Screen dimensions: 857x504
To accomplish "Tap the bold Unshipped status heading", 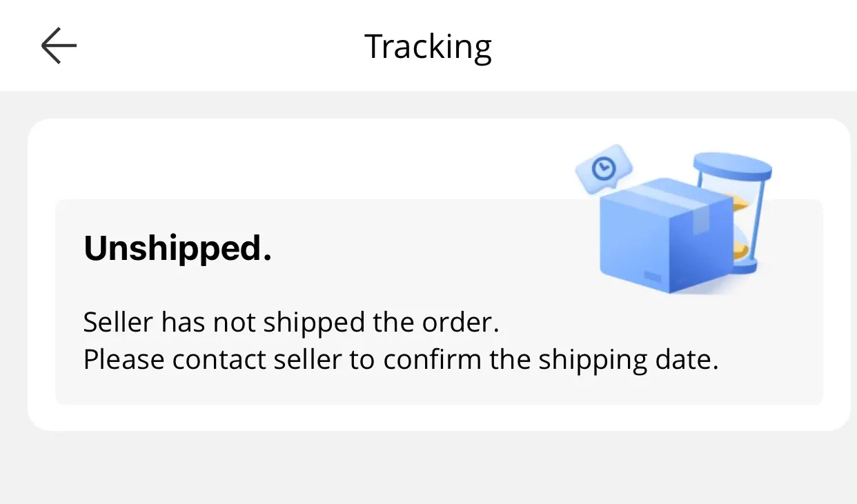I will (177, 248).
